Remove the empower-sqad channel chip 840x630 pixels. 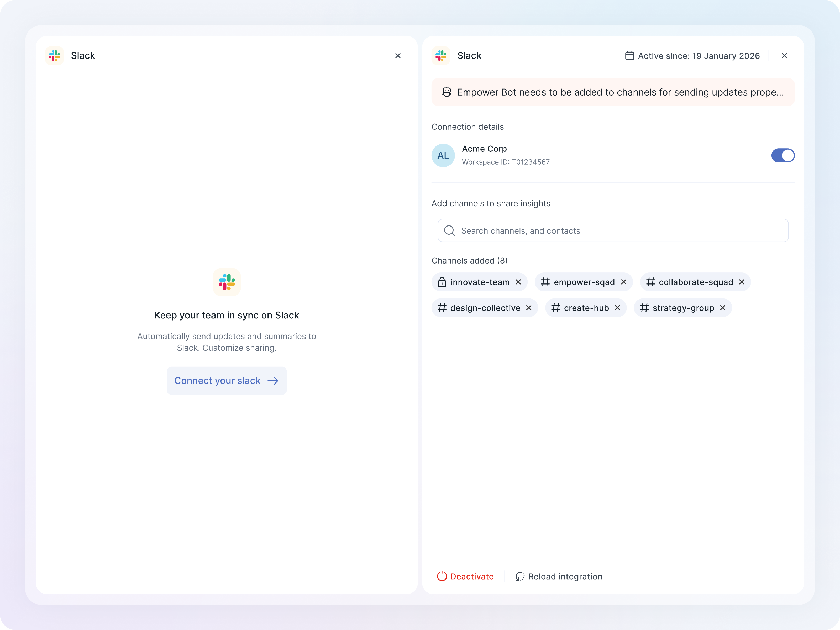pos(623,282)
